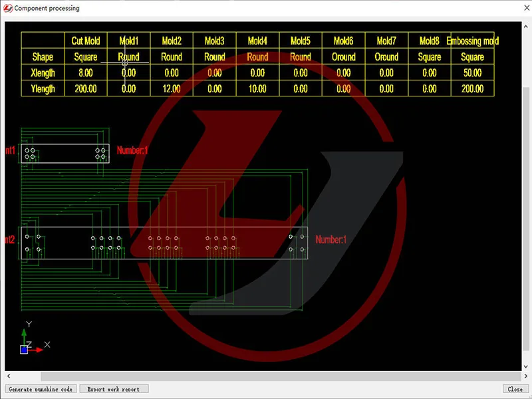This screenshot has height=399, width=532.
Task: Click the window close X in title bar
Action: pos(517,8)
